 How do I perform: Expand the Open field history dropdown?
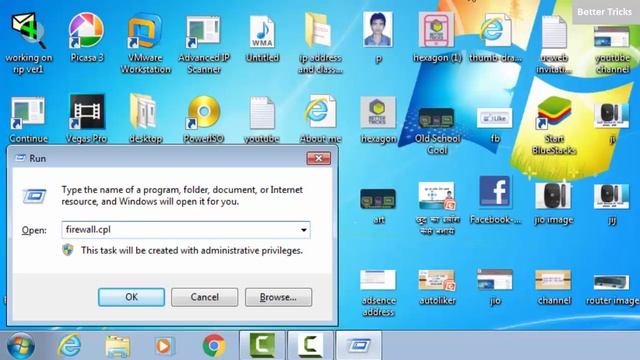(304, 230)
